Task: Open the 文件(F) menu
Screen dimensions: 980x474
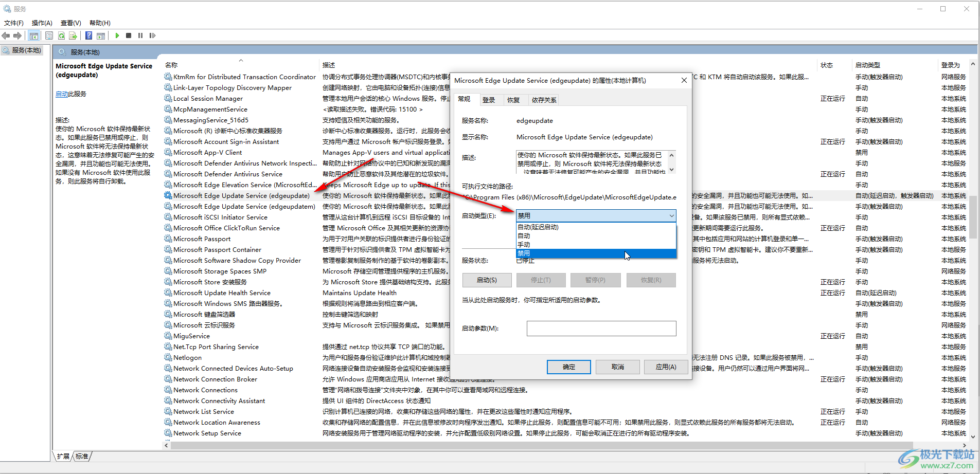Action: (x=14, y=23)
